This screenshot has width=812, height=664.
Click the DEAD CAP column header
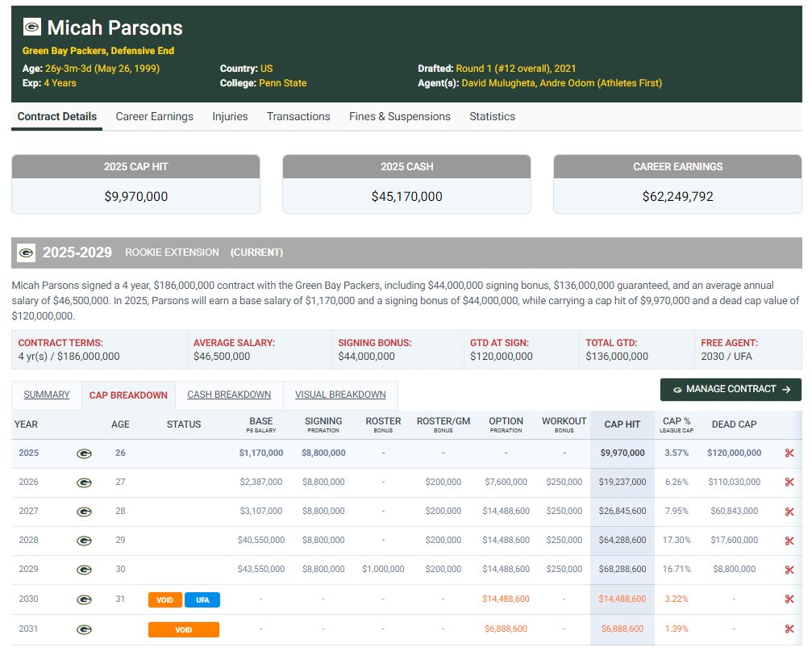click(x=734, y=424)
